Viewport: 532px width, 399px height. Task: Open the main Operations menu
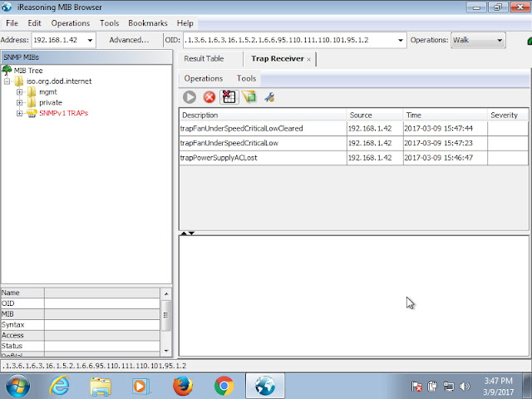click(x=70, y=23)
